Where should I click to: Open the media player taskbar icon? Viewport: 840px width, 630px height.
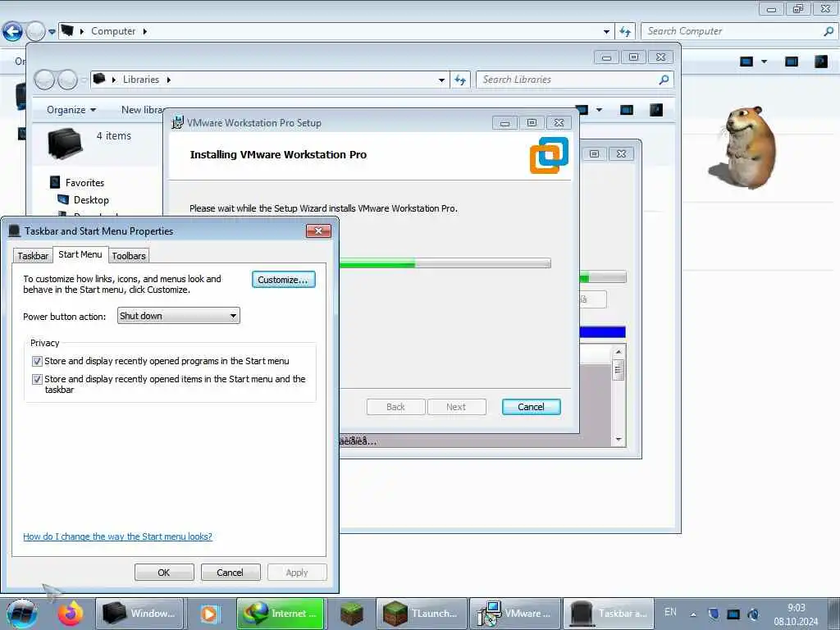209,614
